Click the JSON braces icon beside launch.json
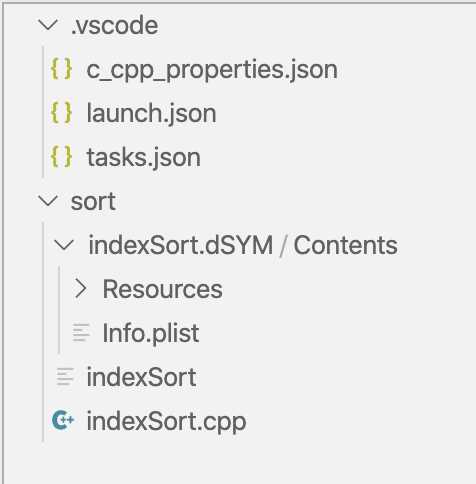 pos(61,113)
